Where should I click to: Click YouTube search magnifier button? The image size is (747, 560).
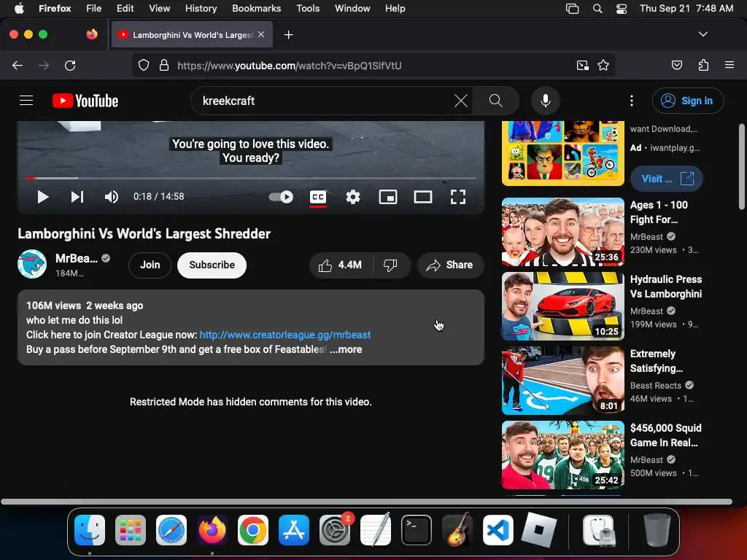[x=496, y=101]
